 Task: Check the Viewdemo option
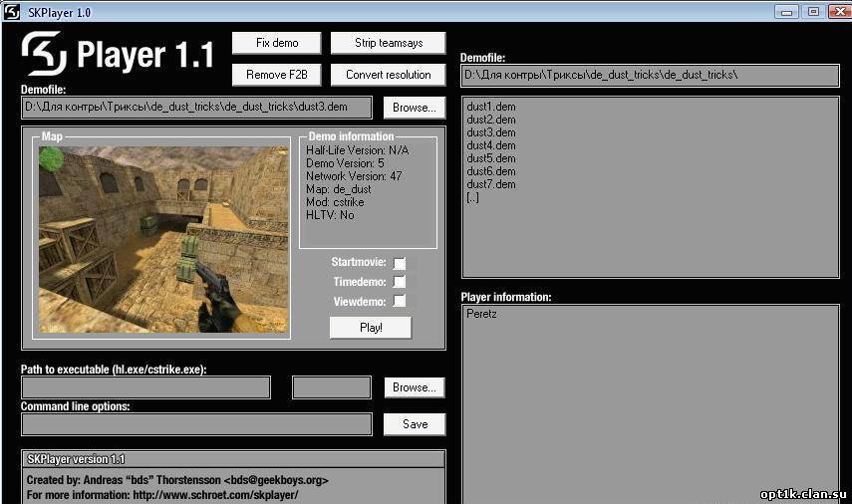[x=400, y=301]
